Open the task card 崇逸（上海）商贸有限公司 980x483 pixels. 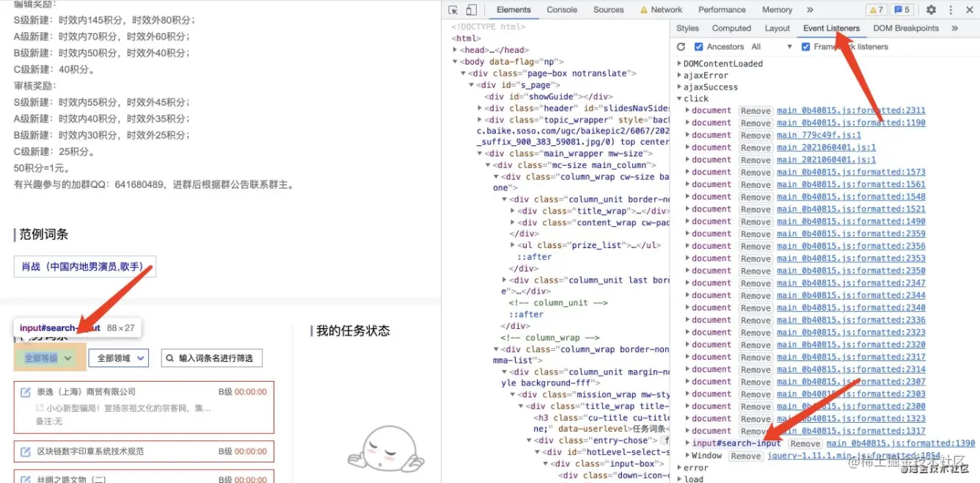144,407
